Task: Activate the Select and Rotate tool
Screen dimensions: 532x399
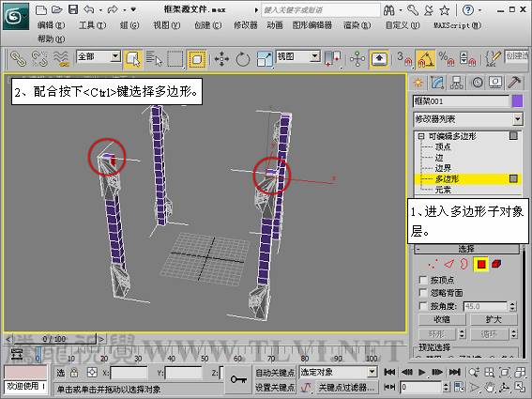Action: click(x=243, y=59)
